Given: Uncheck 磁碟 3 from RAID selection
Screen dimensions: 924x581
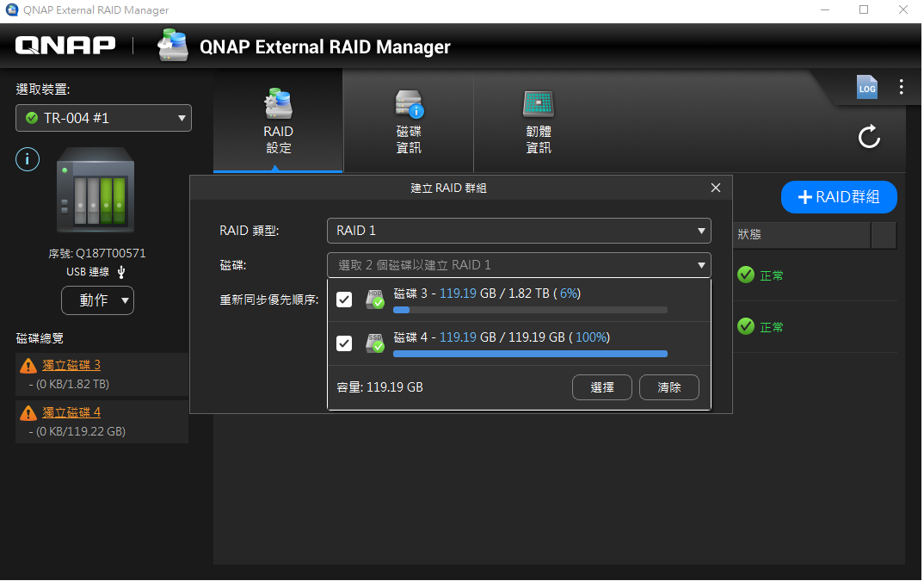Looking at the screenshot, I should 344,299.
